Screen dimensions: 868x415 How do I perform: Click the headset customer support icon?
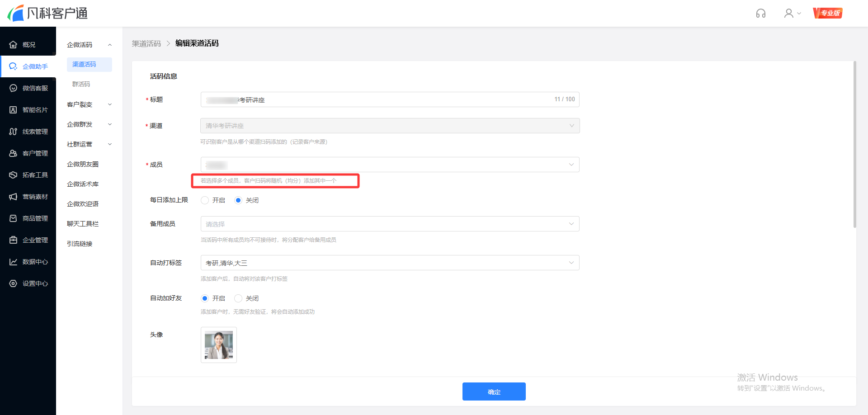761,14
